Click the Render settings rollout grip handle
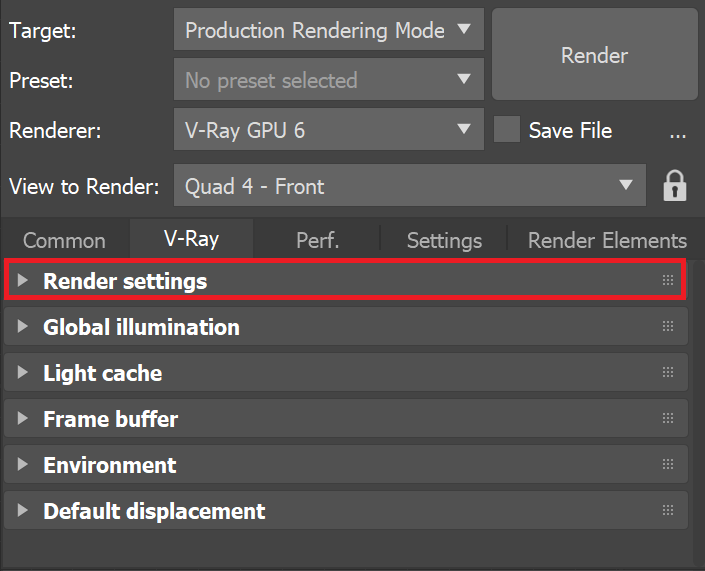 [668, 281]
